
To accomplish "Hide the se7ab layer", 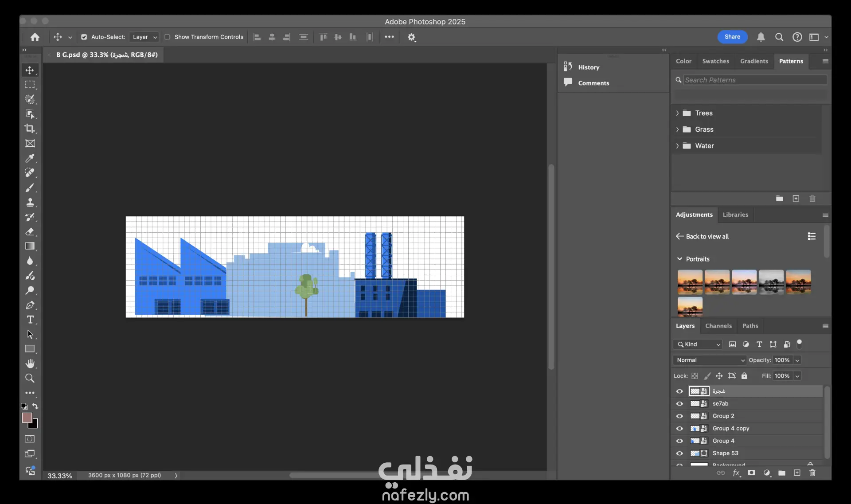I will [x=679, y=404].
